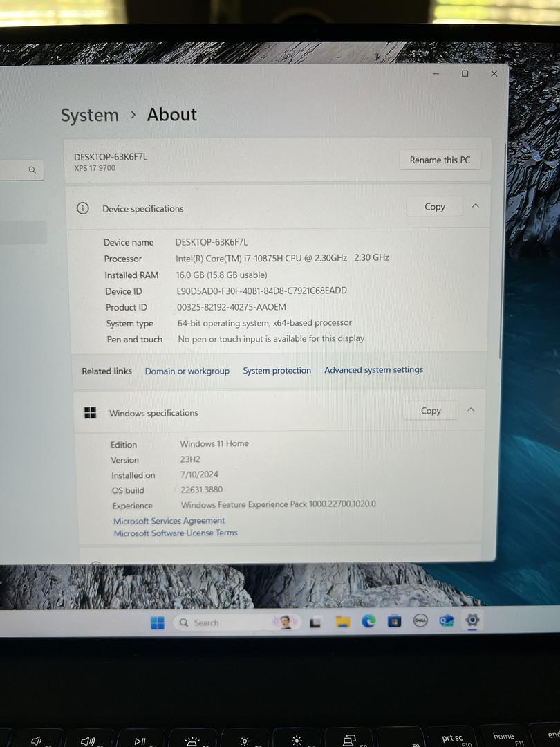The image size is (560, 747).
Task: Click the Windows logo beside Windows specifications
Action: point(90,412)
